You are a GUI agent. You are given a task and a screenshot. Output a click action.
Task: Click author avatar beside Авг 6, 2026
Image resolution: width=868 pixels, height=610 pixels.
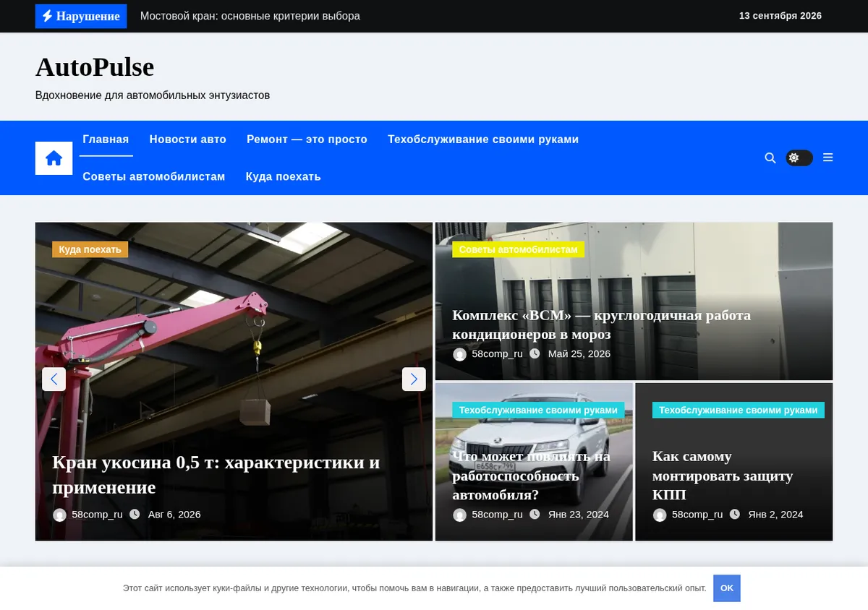(59, 515)
